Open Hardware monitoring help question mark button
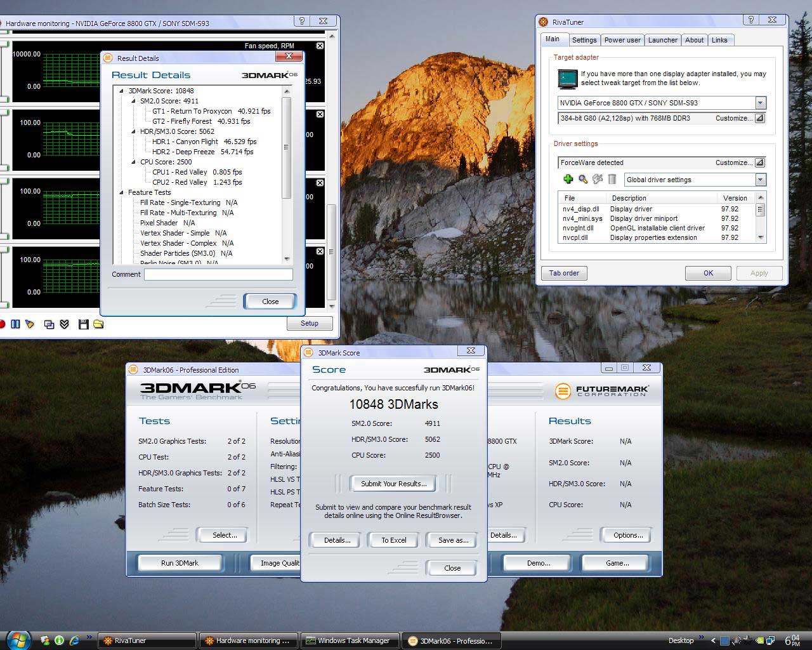 302,22
